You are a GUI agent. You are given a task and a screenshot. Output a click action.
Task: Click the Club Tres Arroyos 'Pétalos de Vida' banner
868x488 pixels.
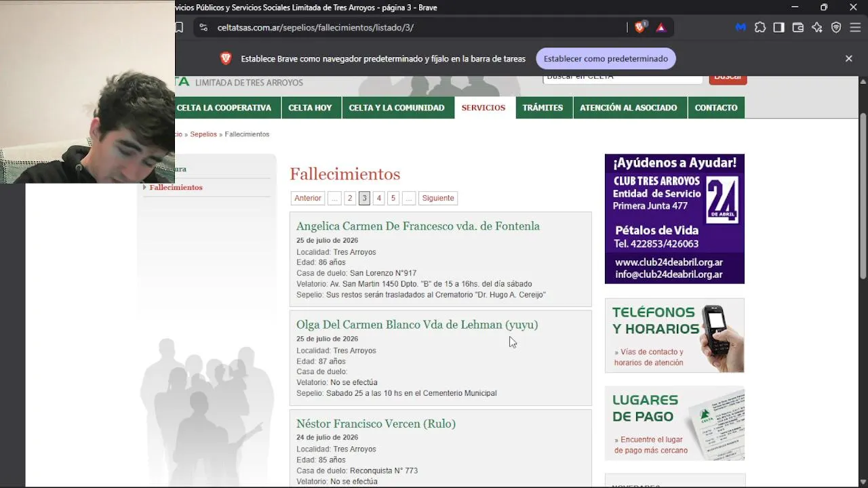pos(675,219)
